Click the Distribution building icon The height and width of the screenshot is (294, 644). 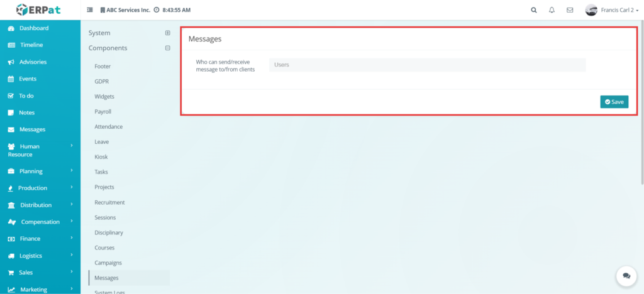[x=11, y=205]
